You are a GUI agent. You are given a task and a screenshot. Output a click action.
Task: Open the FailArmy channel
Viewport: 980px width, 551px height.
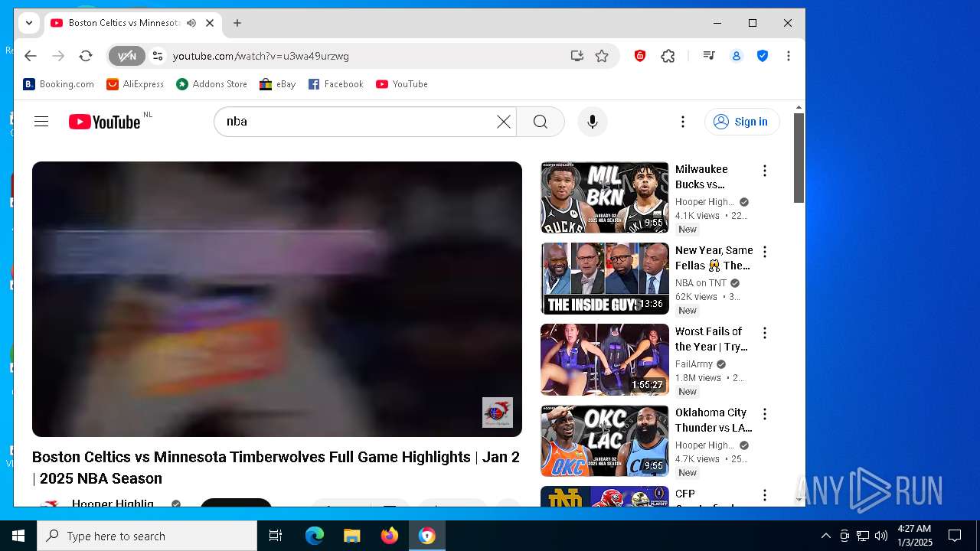pos(694,364)
